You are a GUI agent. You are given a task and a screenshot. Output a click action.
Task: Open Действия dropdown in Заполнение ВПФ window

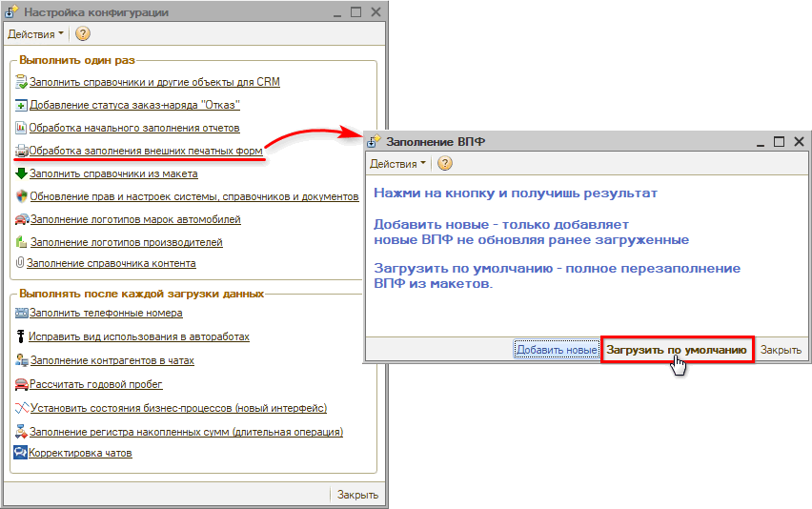[397, 163]
